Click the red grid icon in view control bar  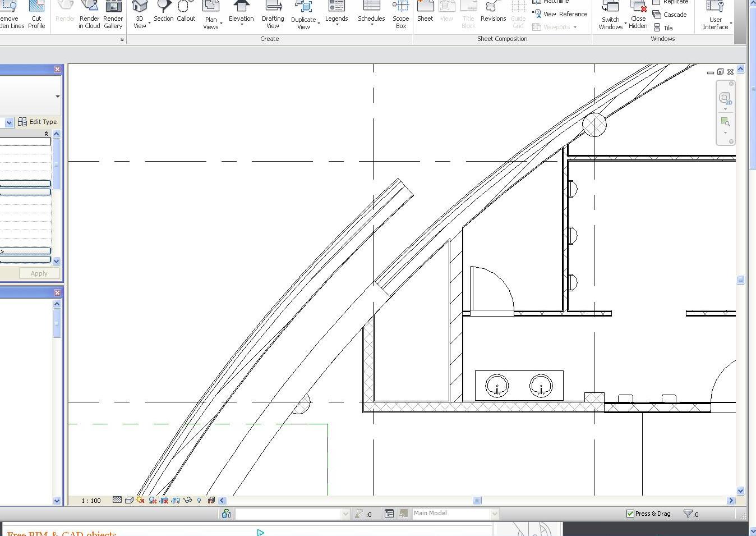pos(211,500)
